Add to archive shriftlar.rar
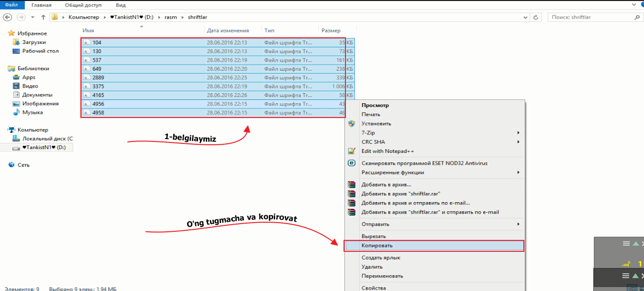This screenshot has width=644, height=291. coord(435,194)
